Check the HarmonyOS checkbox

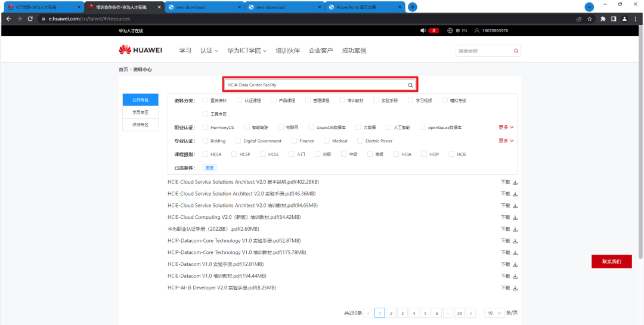pos(205,128)
